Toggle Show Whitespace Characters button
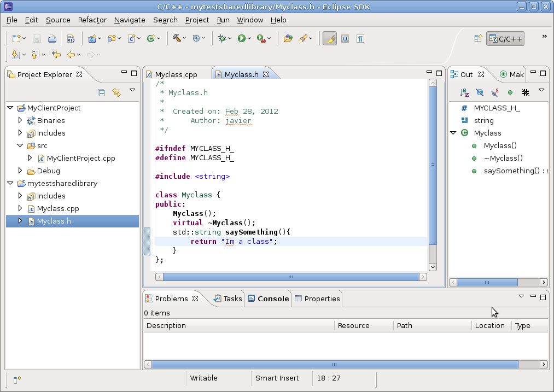 pyautogui.click(x=360, y=38)
